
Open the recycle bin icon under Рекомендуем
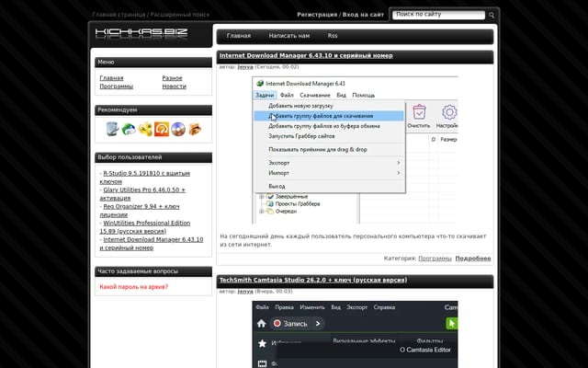tap(112, 129)
